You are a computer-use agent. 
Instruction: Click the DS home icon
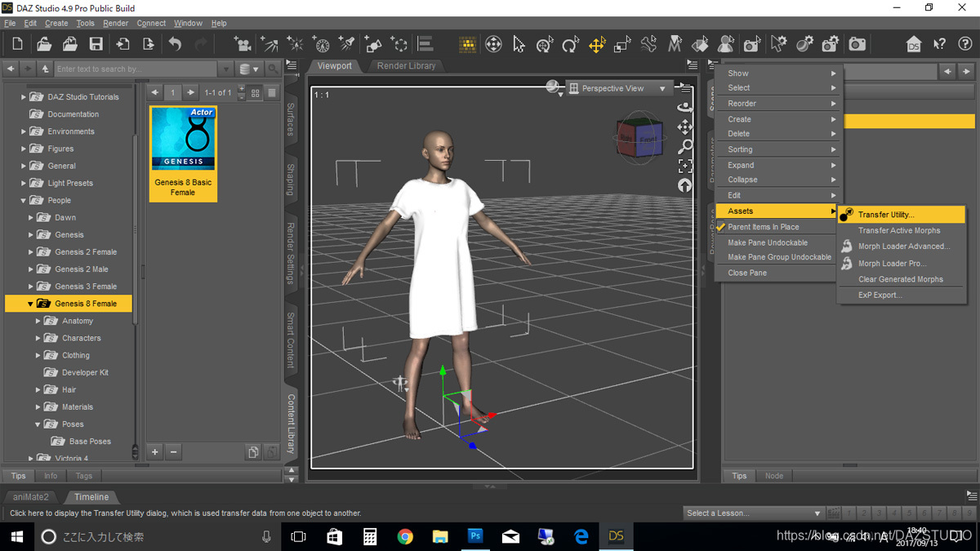coord(914,44)
